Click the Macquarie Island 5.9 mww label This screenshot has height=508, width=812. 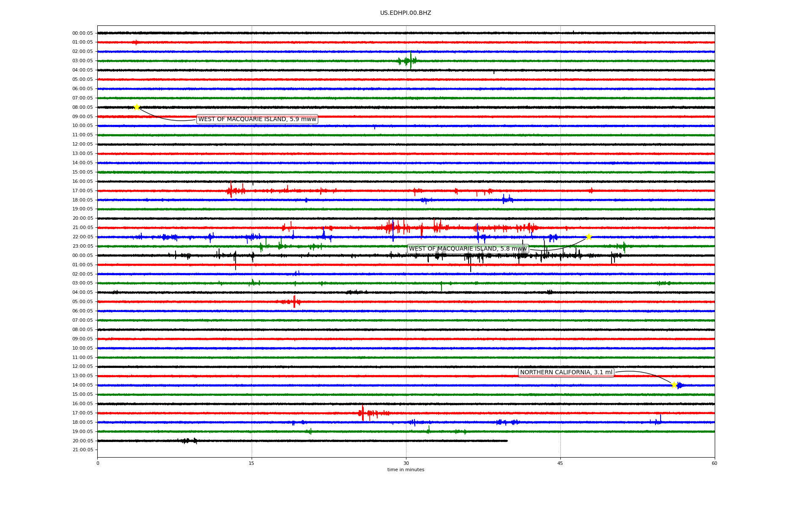pos(257,119)
